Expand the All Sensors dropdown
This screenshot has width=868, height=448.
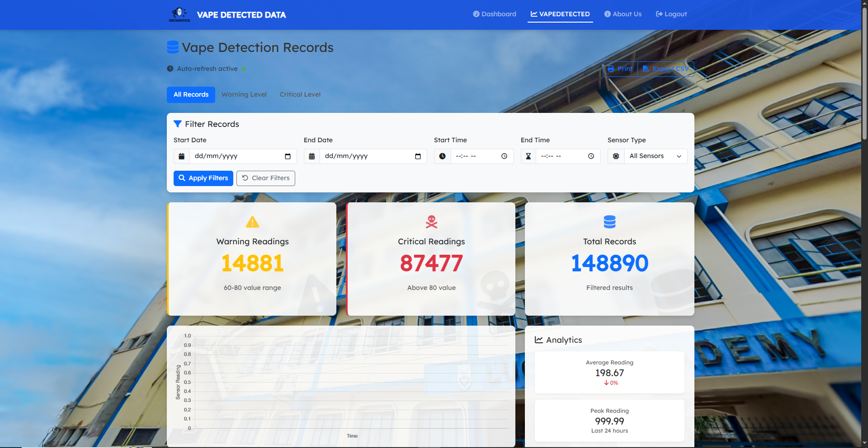[655, 156]
